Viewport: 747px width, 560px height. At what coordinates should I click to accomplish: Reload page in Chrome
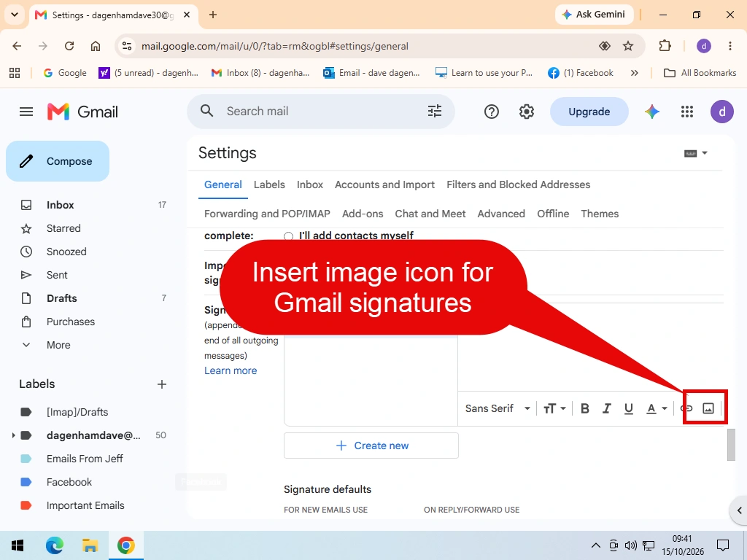pyautogui.click(x=69, y=46)
